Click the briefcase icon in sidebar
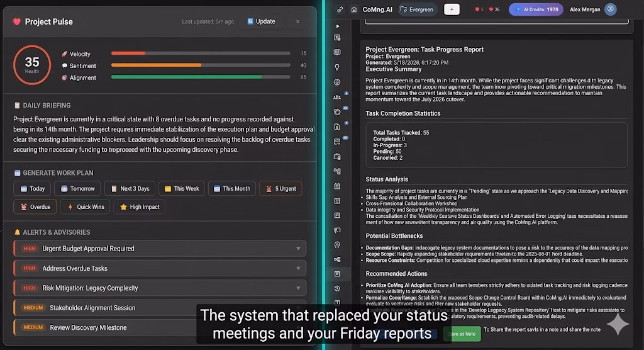The width and height of the screenshot is (644, 350). click(x=337, y=157)
